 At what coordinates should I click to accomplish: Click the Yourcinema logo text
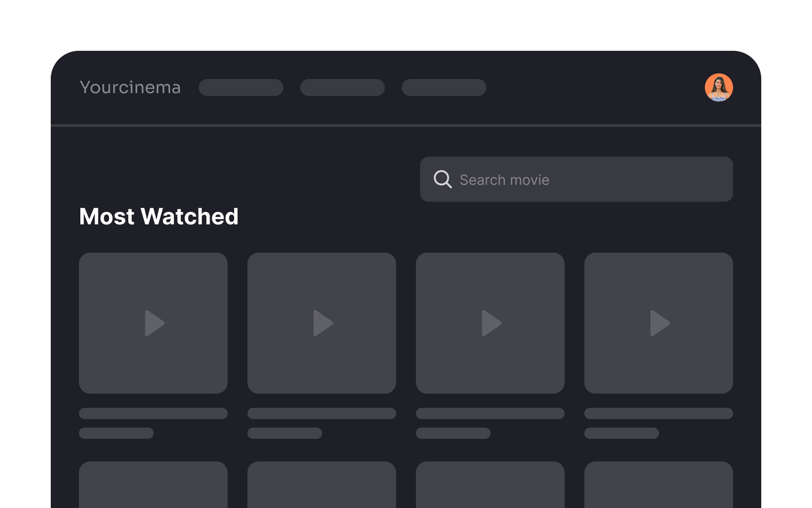131,87
